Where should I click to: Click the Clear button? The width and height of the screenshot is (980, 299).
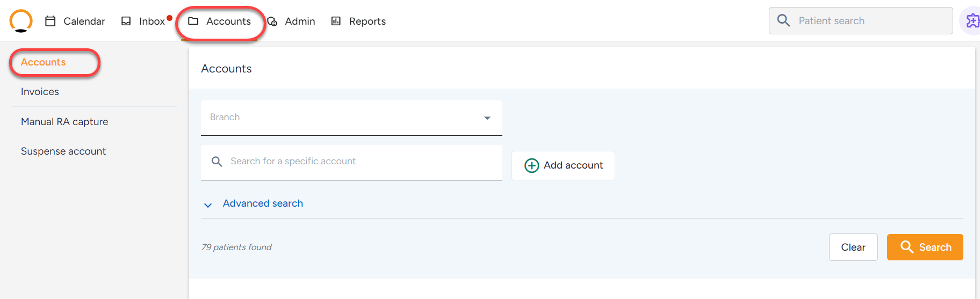click(x=853, y=247)
